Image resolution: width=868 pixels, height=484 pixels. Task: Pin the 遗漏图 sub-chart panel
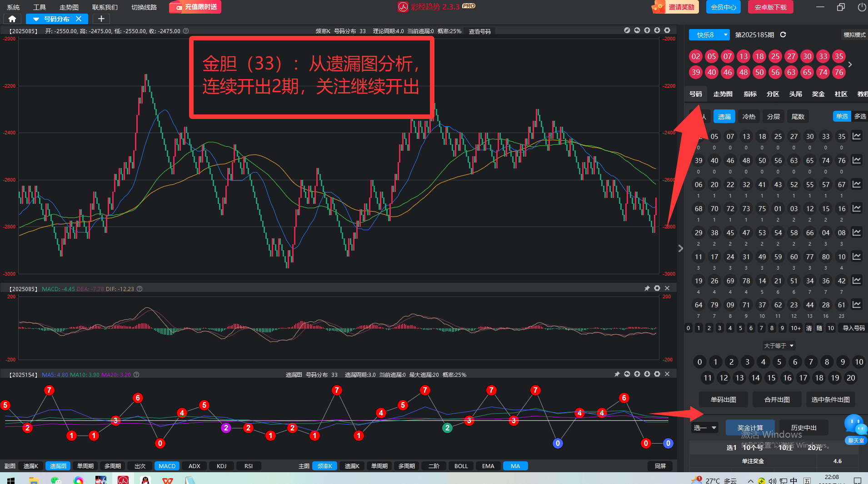(x=617, y=374)
